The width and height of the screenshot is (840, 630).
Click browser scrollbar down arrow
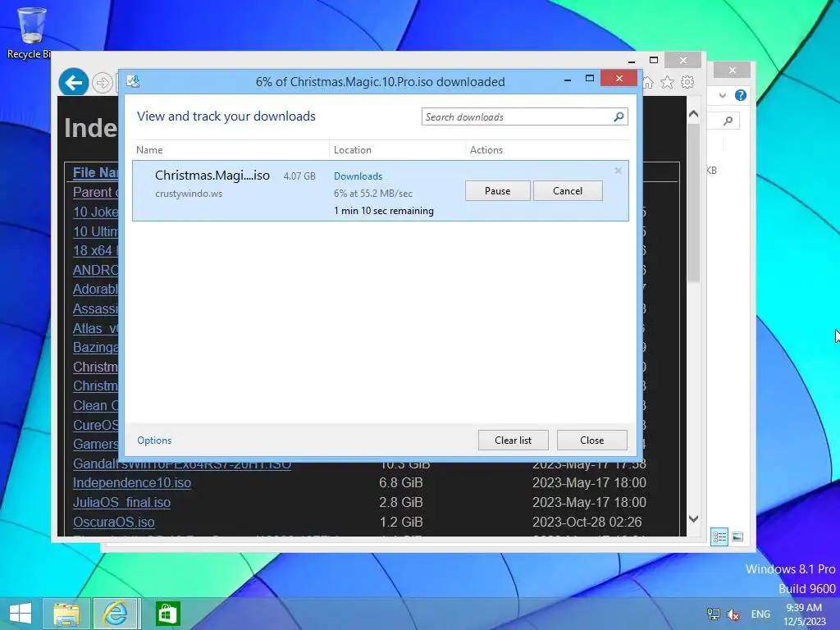[x=693, y=518]
